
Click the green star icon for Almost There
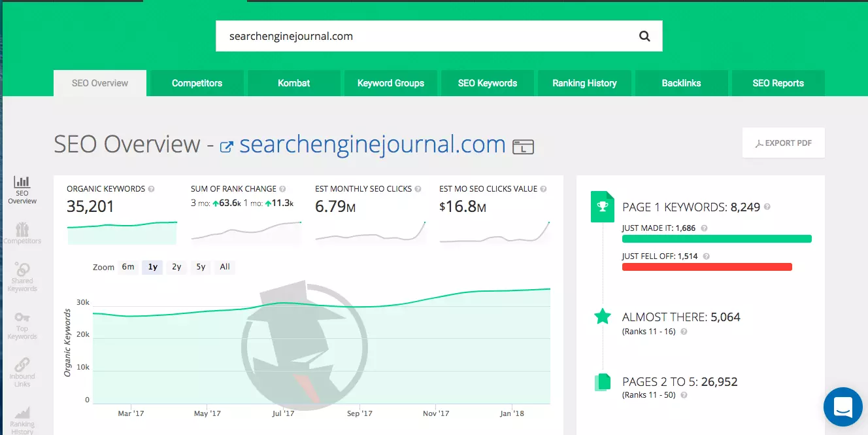(x=603, y=317)
